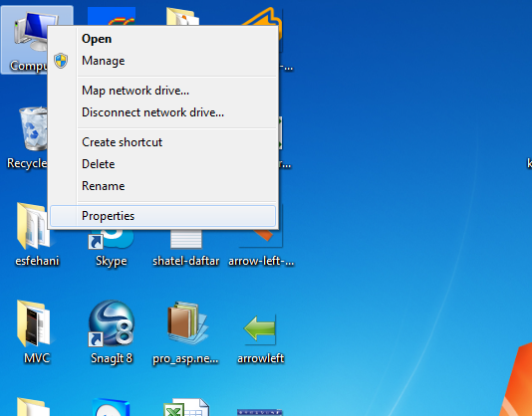
Task: Select the pro_asp.ne... book icon
Action: [187, 322]
